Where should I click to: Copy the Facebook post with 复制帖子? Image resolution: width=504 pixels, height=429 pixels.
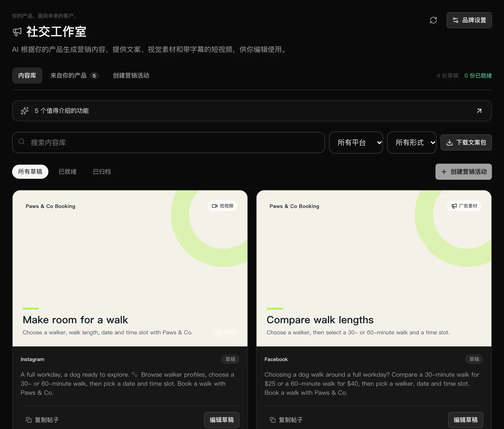(x=286, y=420)
